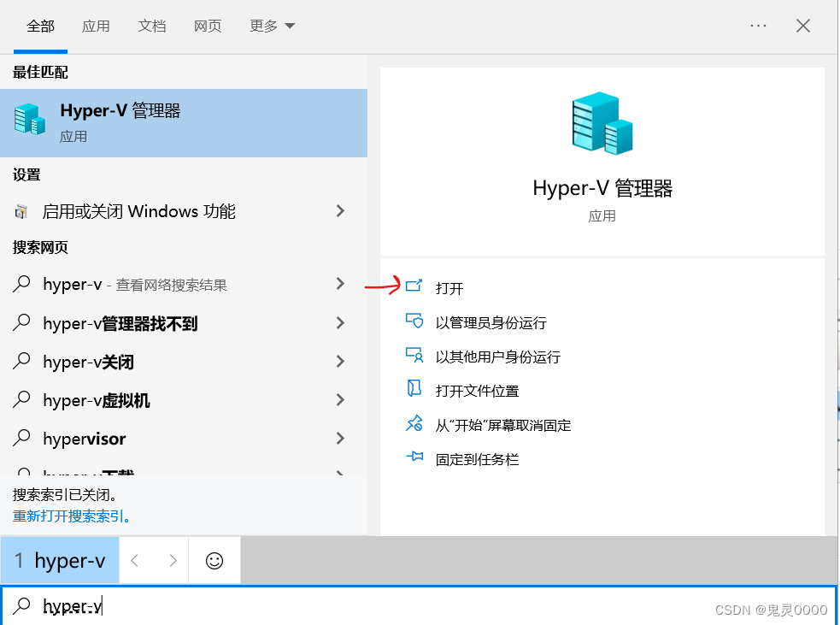Click the shield icon for 以管理员身份运行
Viewport: 840px width, 625px height.
414,321
